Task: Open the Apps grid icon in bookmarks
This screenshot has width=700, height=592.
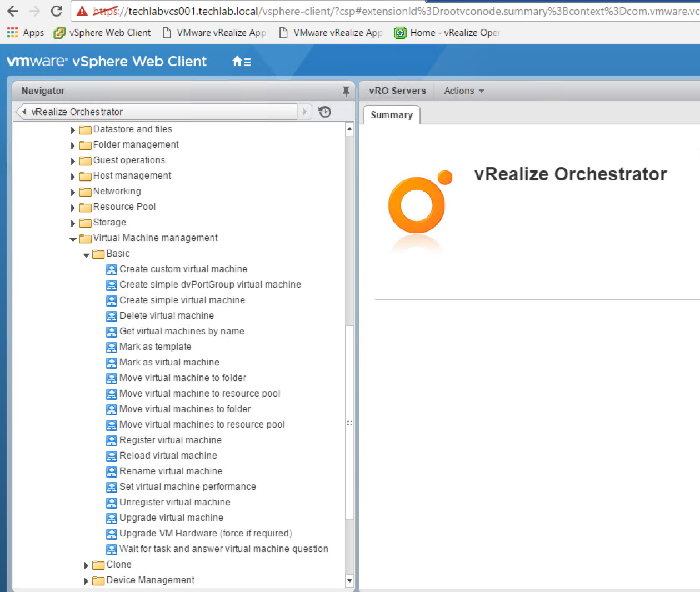Action: click(x=12, y=33)
